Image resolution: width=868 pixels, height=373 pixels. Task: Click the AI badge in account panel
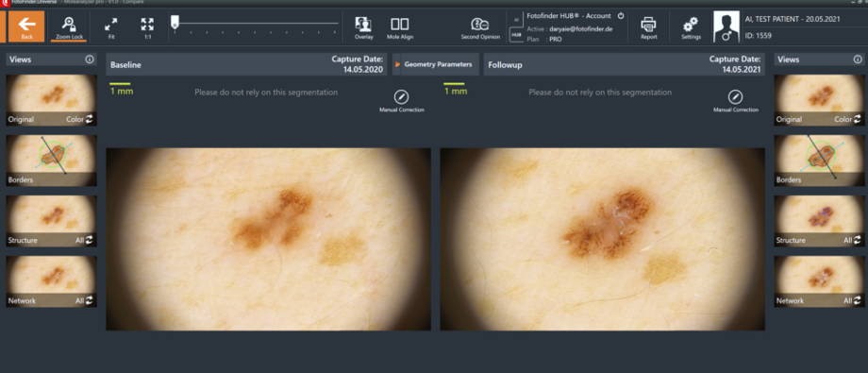(516, 20)
